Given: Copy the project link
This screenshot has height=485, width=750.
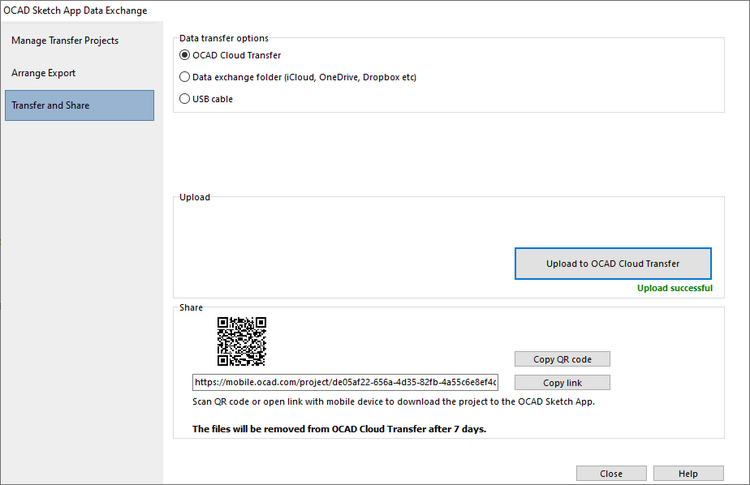Looking at the screenshot, I should tap(562, 383).
